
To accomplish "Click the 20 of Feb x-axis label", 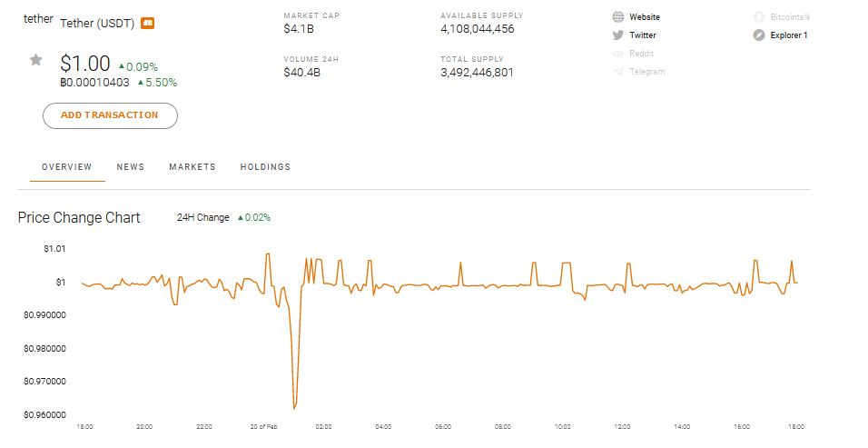I will coord(263,427).
